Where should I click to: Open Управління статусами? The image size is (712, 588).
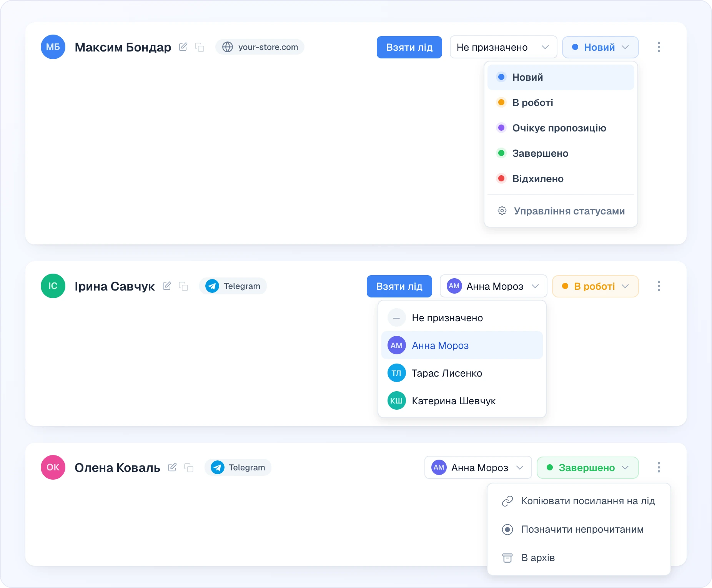click(x=561, y=211)
